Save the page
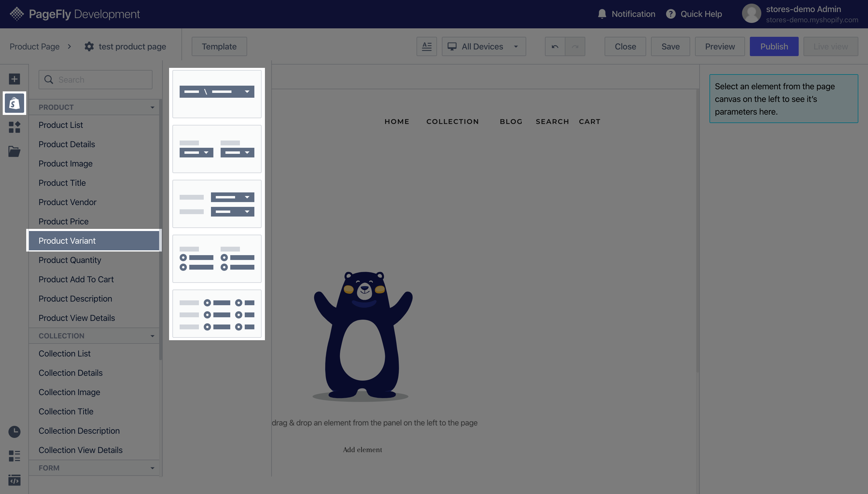 pyautogui.click(x=670, y=46)
